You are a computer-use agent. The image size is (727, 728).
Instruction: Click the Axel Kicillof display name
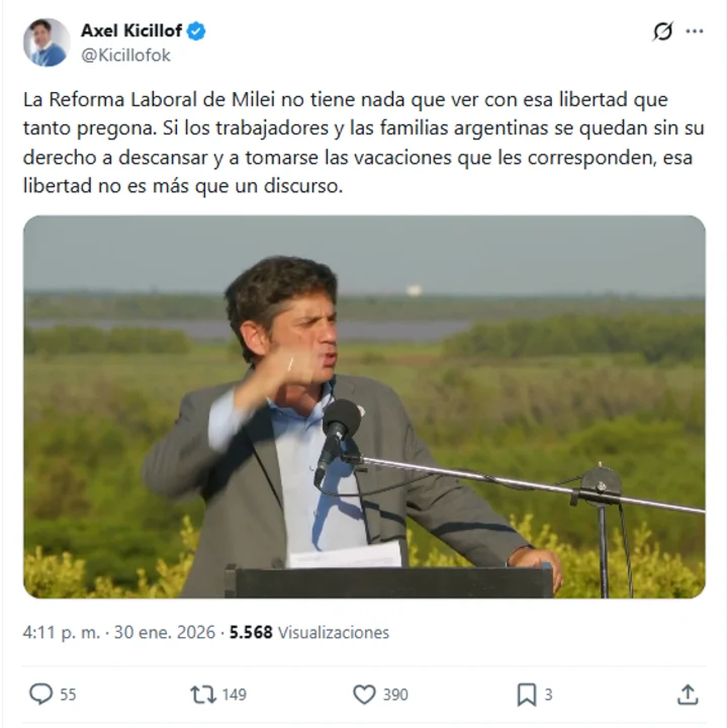(131, 31)
